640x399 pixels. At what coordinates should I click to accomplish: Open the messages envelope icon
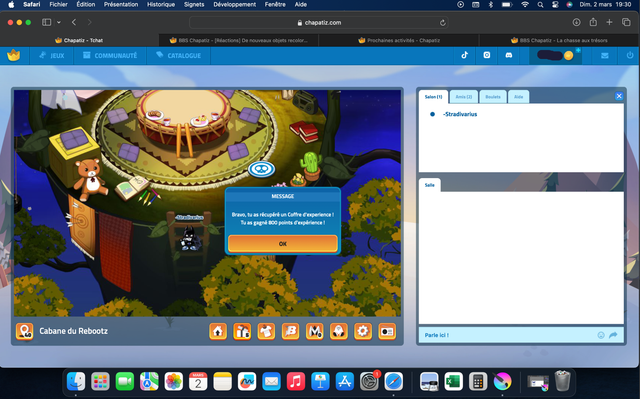pos(605,55)
